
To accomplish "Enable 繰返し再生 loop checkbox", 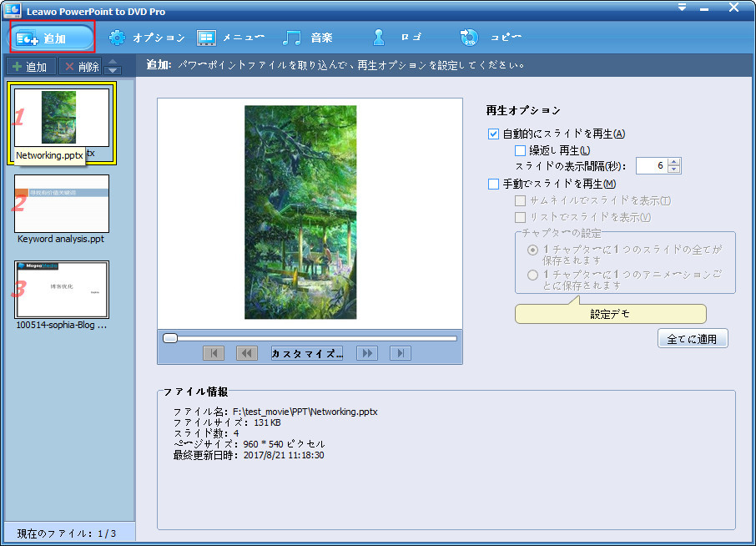I will (520, 150).
